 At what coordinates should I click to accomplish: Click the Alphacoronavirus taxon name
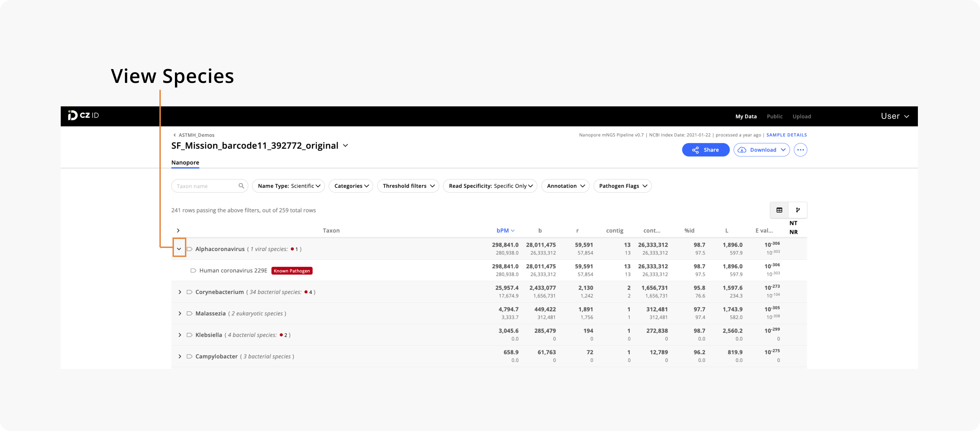click(220, 249)
